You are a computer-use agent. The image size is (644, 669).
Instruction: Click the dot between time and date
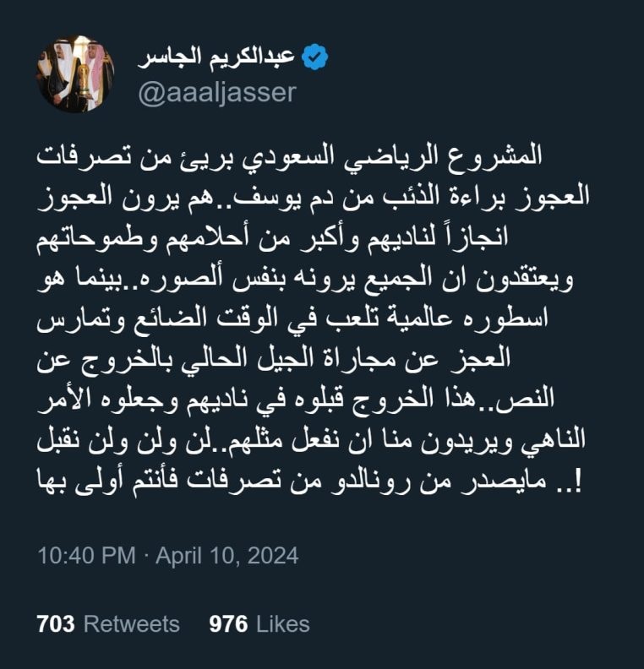point(145,556)
